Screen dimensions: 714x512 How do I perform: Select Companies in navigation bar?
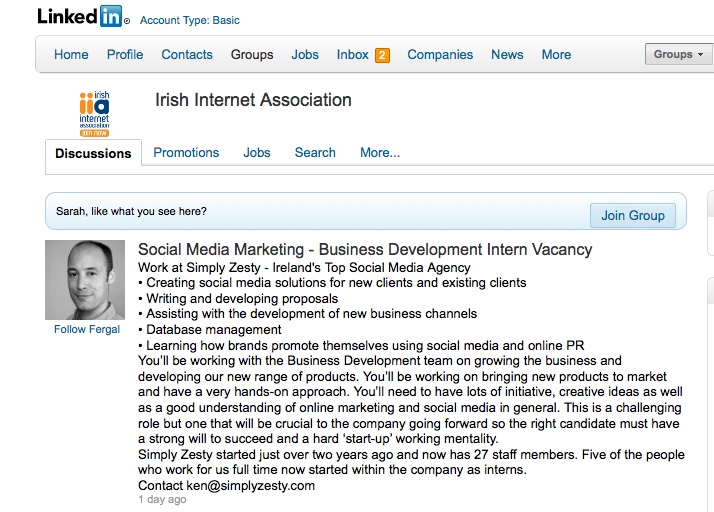coord(440,55)
